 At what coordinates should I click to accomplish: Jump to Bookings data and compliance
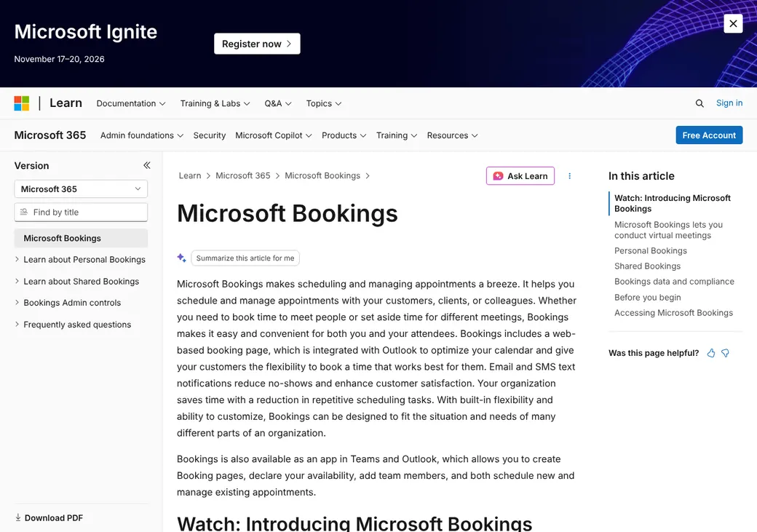point(674,282)
